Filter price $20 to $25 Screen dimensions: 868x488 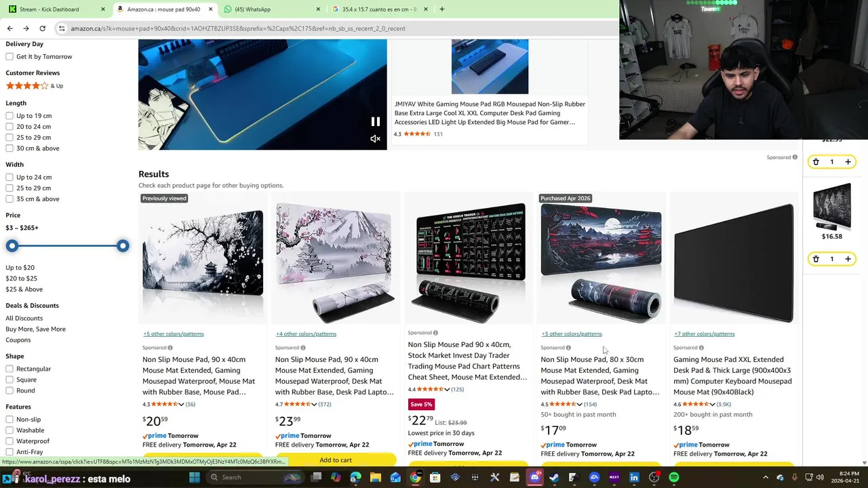pyautogui.click(x=22, y=279)
